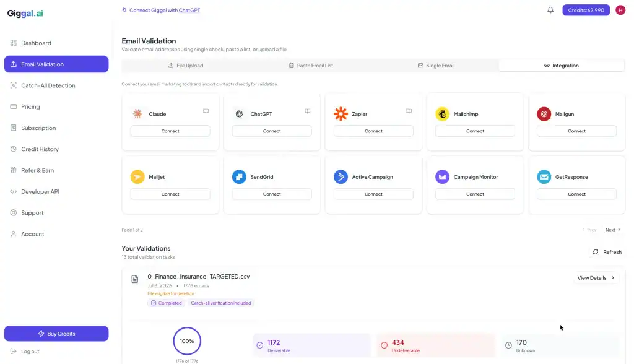This screenshot has width=634, height=364.
Task: Open the notifications bell icon
Action: [550, 10]
